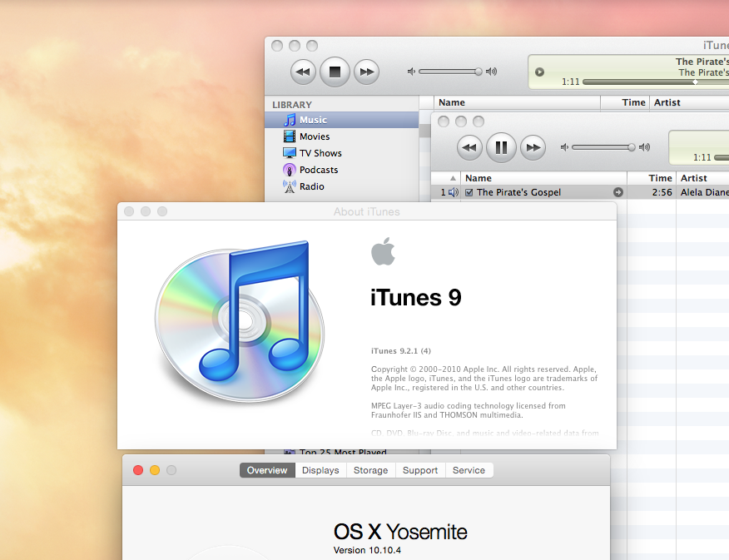729x560 pixels.
Task: Sort by Artist column in front iTunes
Action: click(x=702, y=178)
